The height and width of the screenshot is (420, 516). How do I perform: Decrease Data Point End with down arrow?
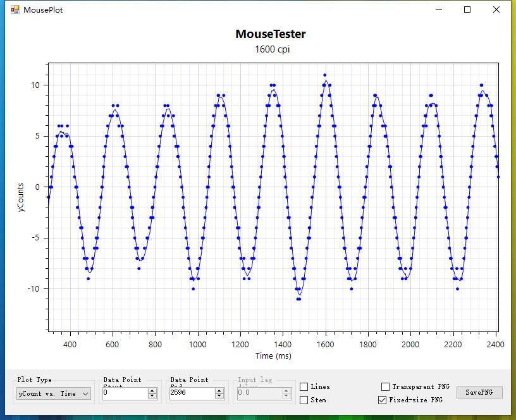click(x=219, y=396)
